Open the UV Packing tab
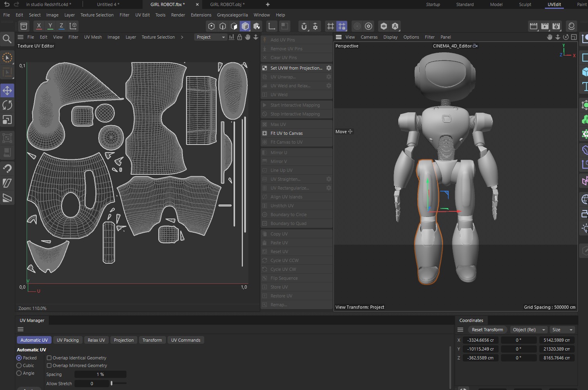The width and height of the screenshot is (588, 390). (68, 340)
